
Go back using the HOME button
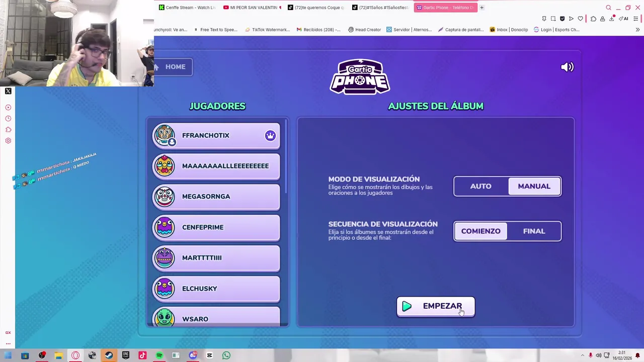tap(173, 67)
